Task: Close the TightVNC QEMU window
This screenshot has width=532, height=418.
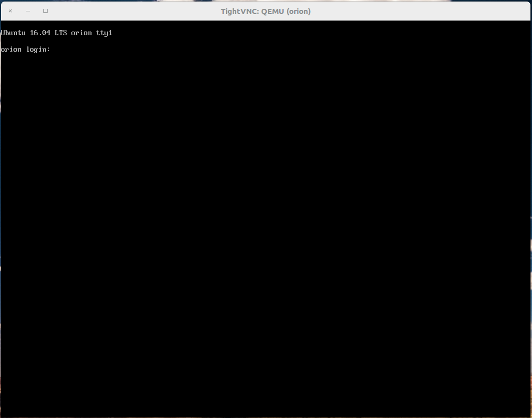Action: point(10,11)
